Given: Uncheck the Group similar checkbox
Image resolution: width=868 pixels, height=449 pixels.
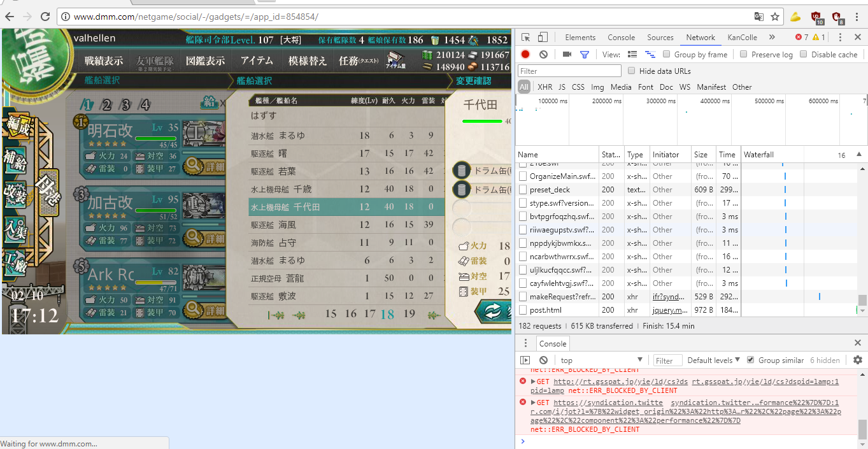Looking at the screenshot, I should [x=750, y=360].
